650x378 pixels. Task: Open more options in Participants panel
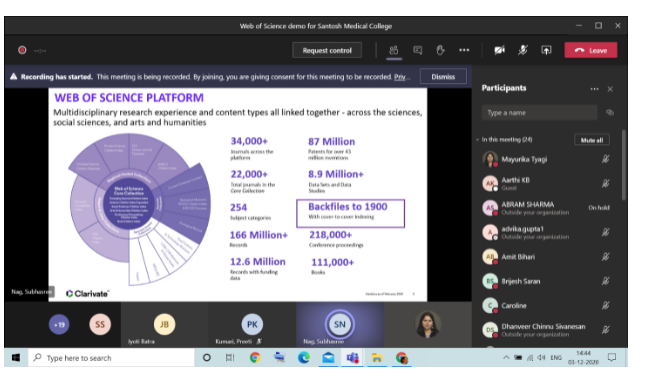coord(594,89)
